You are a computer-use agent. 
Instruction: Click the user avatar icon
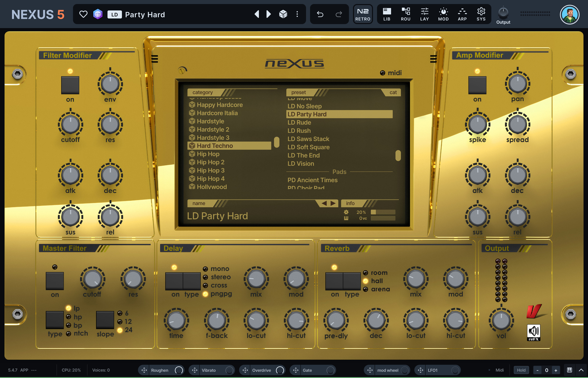pyautogui.click(x=569, y=15)
